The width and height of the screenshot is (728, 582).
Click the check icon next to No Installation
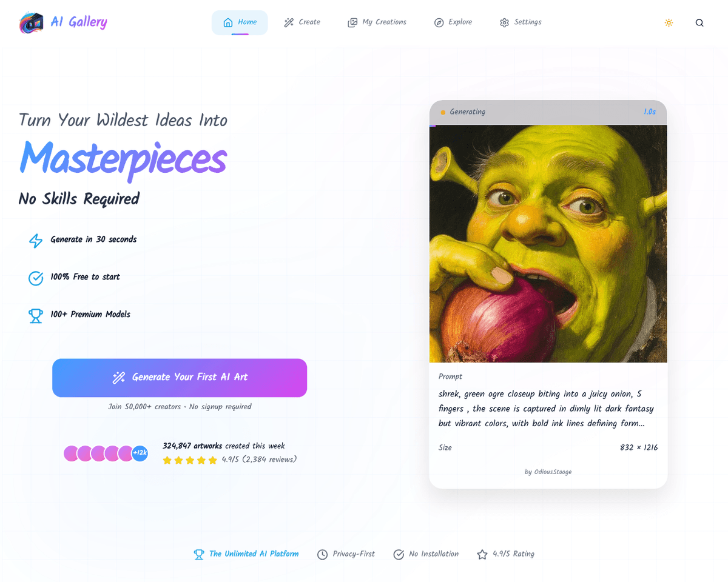click(399, 554)
